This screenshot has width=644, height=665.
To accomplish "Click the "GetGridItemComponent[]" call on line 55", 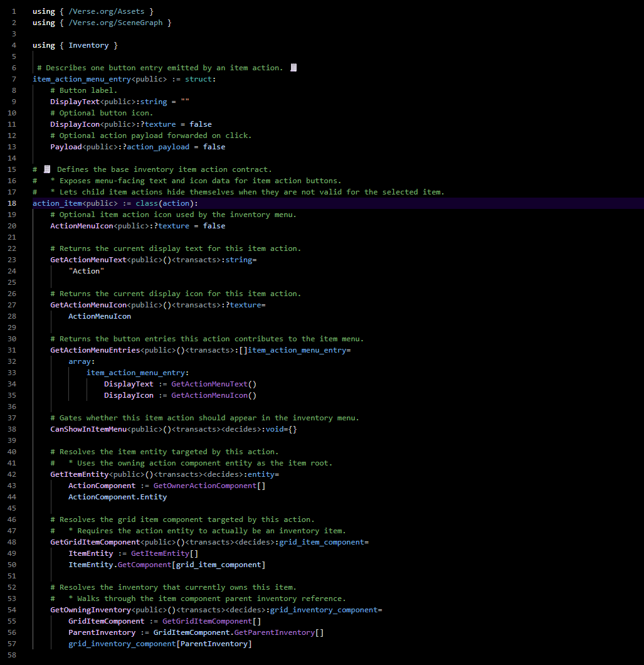I will coord(211,621).
